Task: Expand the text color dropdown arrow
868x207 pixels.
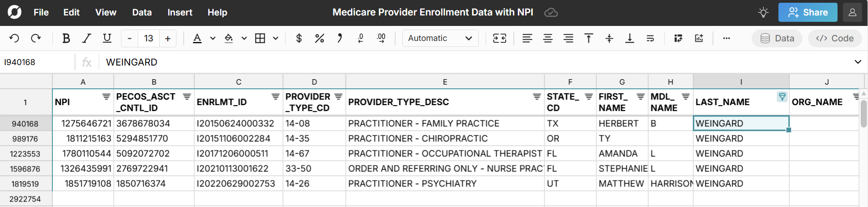Action: click(212, 38)
